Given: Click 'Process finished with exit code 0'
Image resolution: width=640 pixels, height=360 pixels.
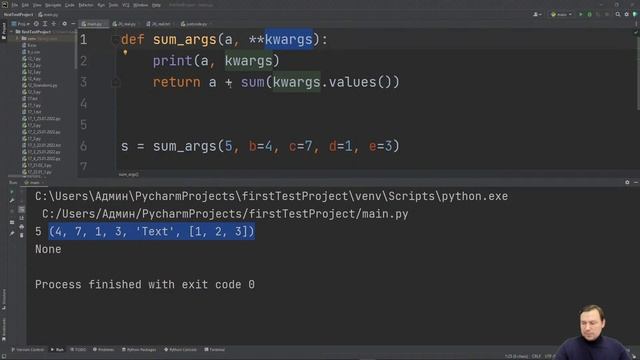Looking at the screenshot, I should (x=145, y=284).
